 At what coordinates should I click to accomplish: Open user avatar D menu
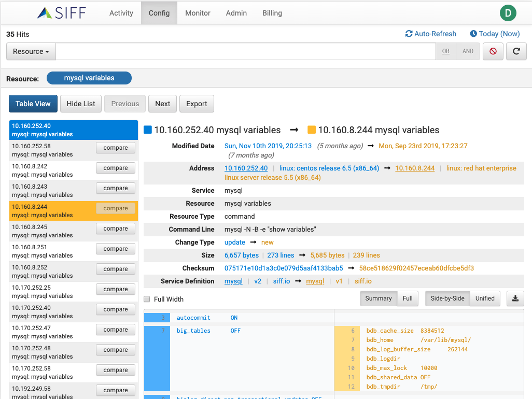click(508, 13)
